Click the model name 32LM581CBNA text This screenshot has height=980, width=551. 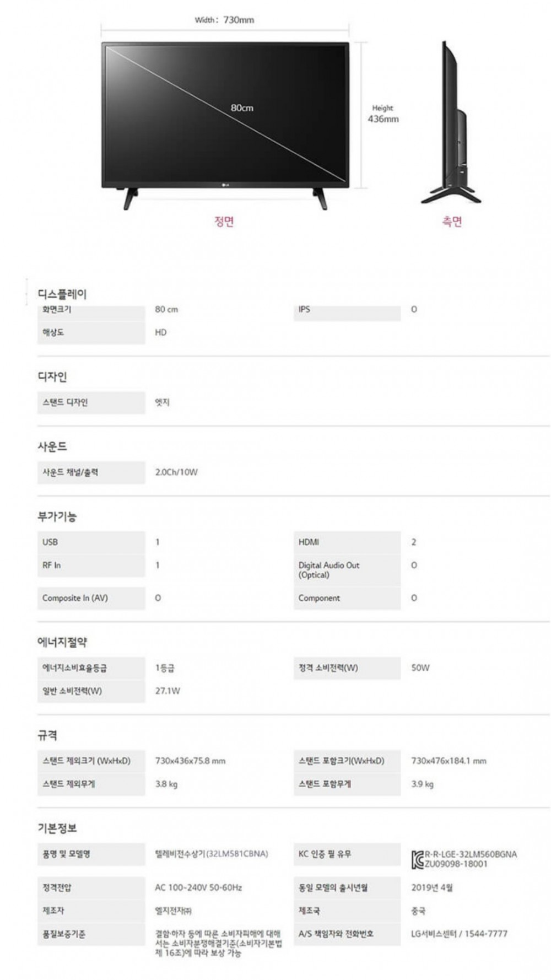point(237,854)
